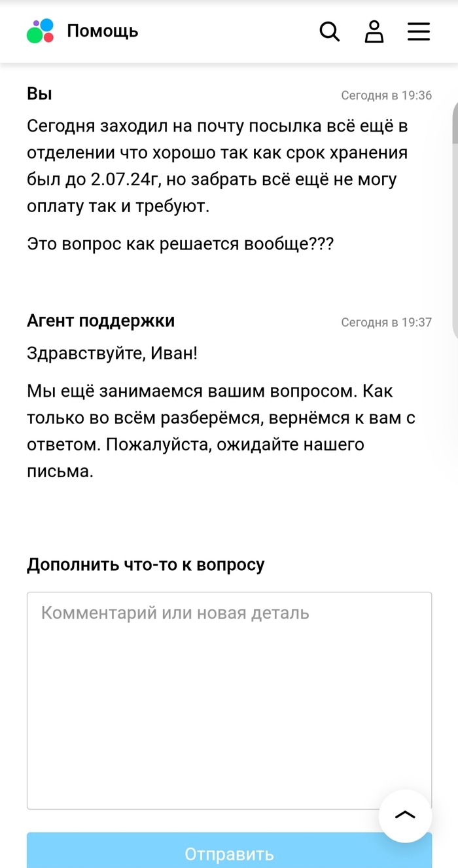Click the "Сегодня в 19:36" timestamp

pyautogui.click(x=386, y=96)
